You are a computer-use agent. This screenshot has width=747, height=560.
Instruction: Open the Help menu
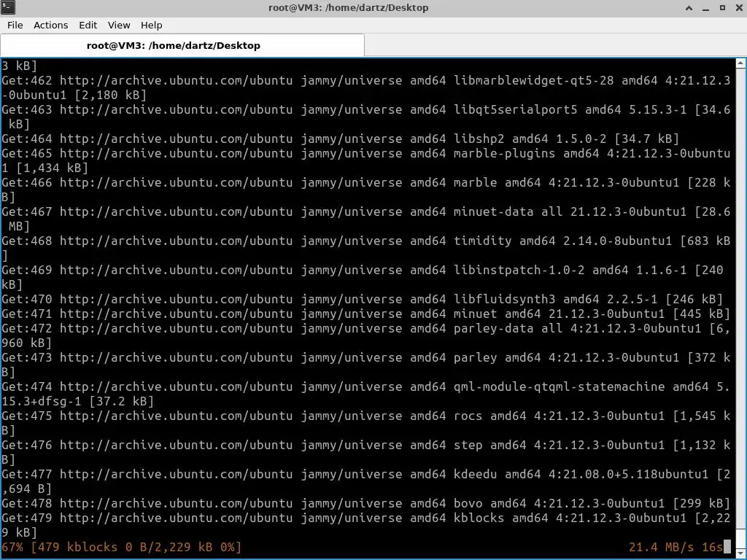pos(152,26)
